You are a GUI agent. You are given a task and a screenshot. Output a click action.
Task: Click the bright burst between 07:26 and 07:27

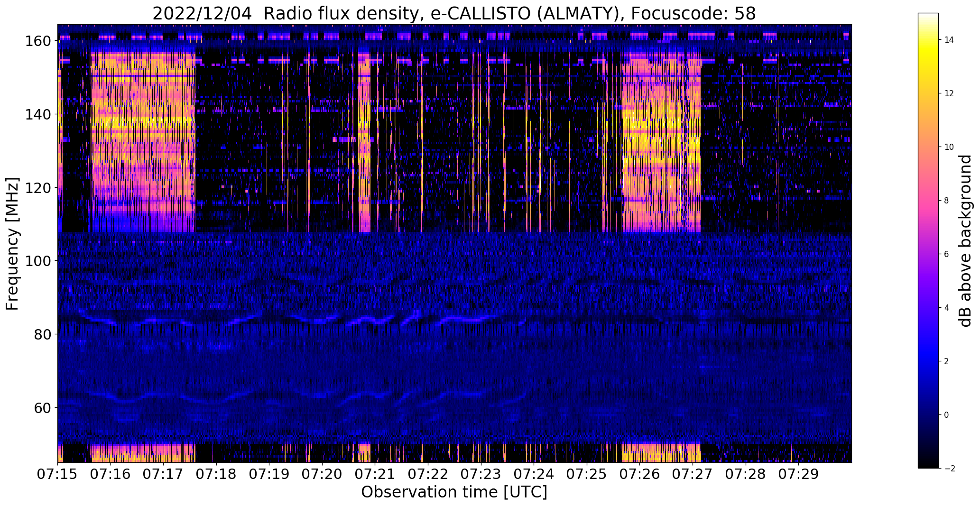661,141
